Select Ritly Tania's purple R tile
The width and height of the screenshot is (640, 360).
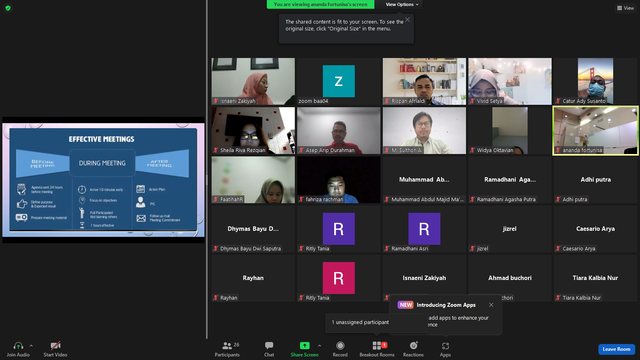[338, 229]
